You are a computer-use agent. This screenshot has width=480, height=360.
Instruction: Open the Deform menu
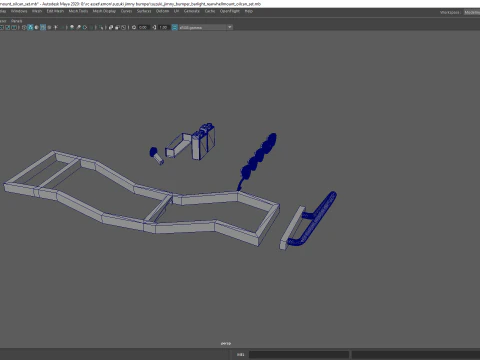[x=162, y=11]
